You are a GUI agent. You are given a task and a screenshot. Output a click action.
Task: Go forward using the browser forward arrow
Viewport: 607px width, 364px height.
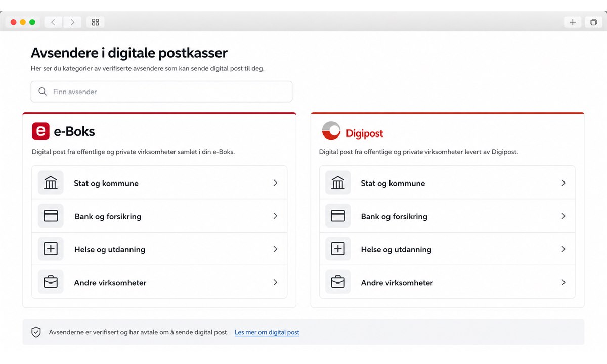(72, 22)
